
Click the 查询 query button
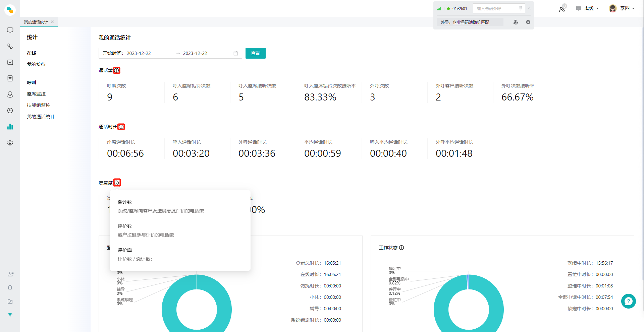click(256, 53)
